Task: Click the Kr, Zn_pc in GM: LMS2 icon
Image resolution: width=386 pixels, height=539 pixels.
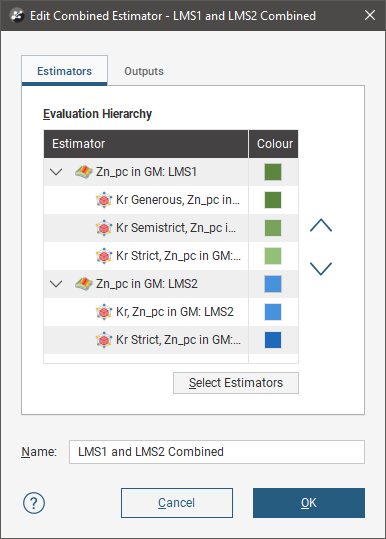Action: point(104,312)
